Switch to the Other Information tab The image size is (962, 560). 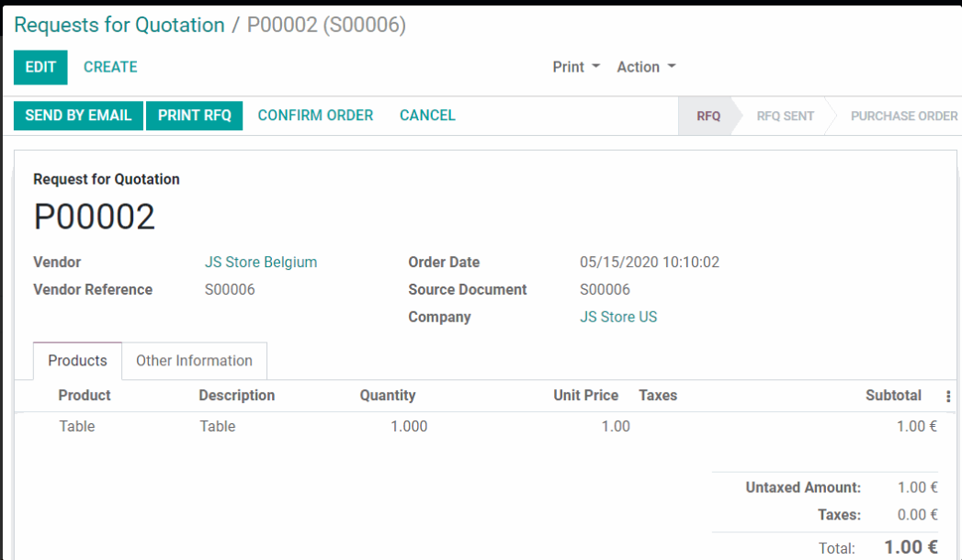point(194,361)
